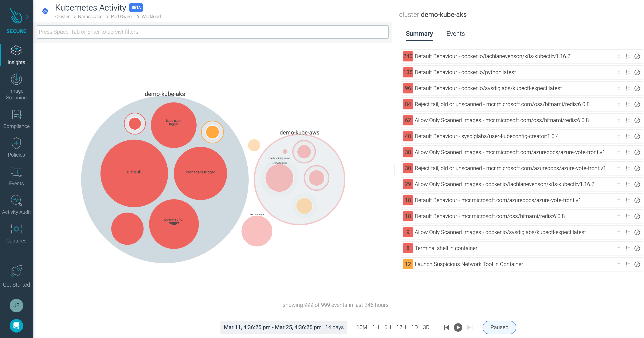Screen dimensions: 644x338
Task: Select the demo-kube-aws cluster label
Action: 299,133
